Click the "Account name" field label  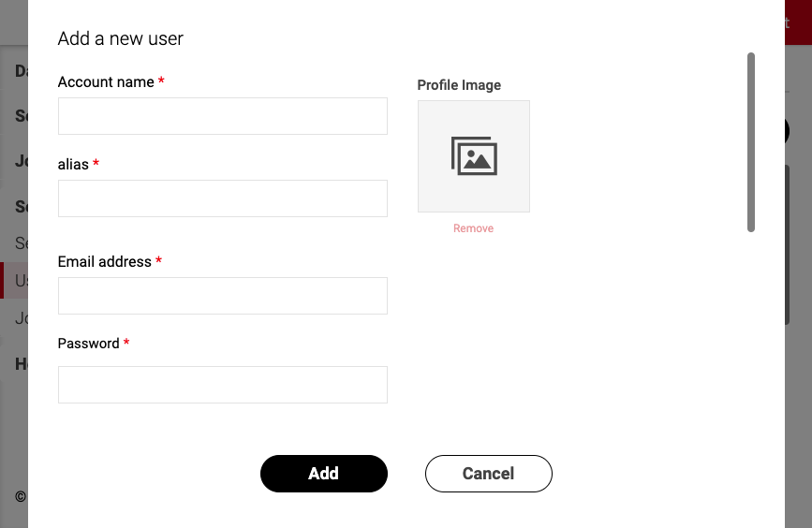106,82
